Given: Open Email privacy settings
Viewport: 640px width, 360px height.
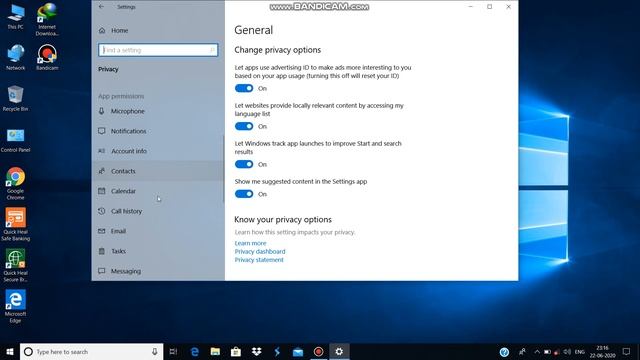Looking at the screenshot, I should tap(158, 231).
